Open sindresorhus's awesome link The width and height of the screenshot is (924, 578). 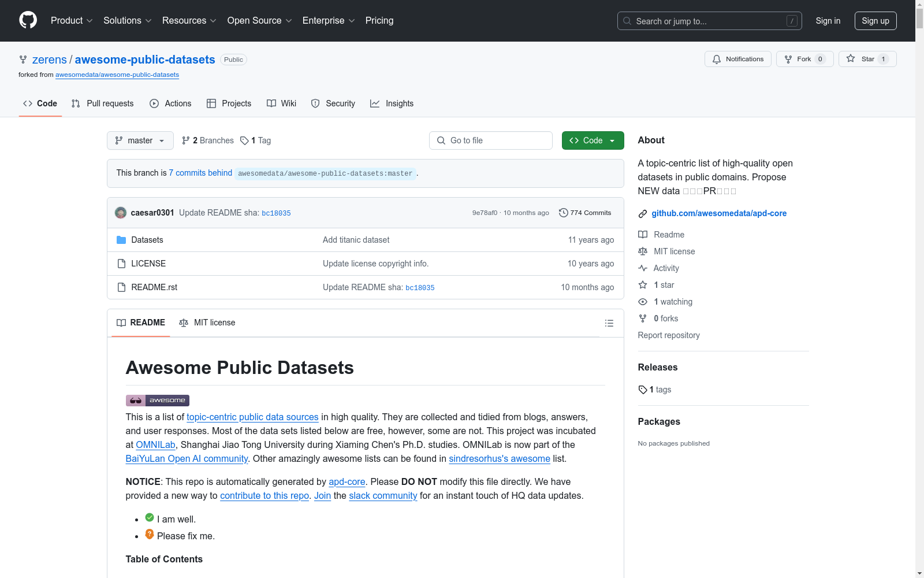click(x=500, y=458)
